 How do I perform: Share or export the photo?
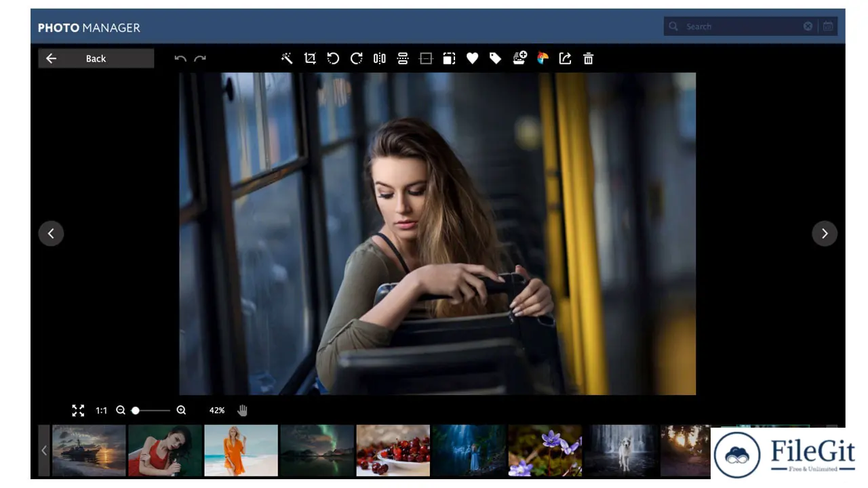[x=566, y=58]
